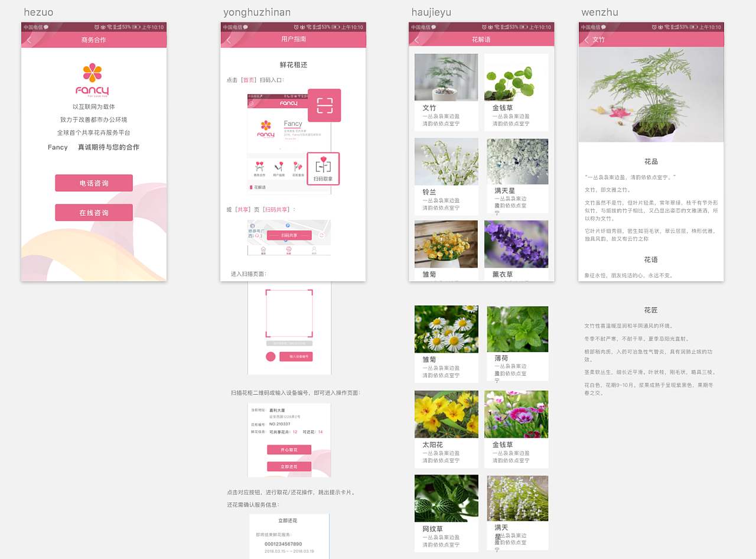The width and height of the screenshot is (756, 559).
Task: Click the 扫码取享 highlighted icon
Action: tap(323, 169)
